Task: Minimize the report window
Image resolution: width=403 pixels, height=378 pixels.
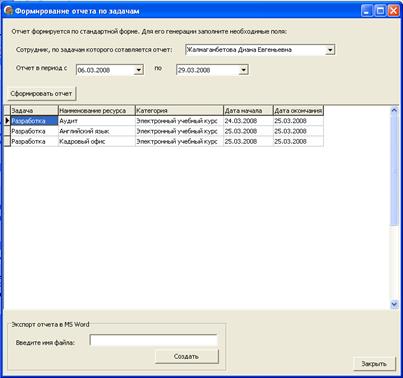Action: [x=367, y=11]
